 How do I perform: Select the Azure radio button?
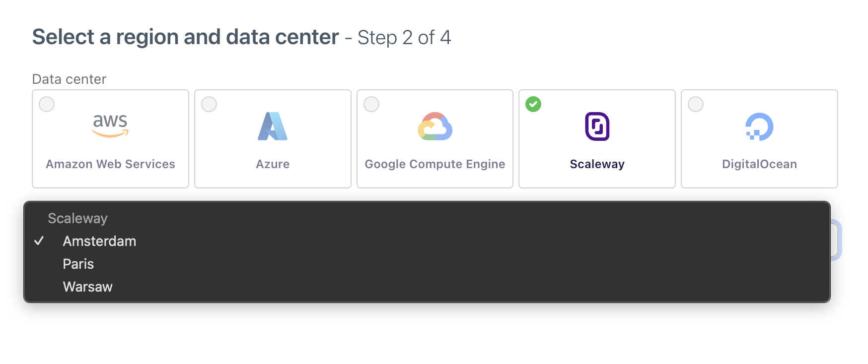coord(209,104)
